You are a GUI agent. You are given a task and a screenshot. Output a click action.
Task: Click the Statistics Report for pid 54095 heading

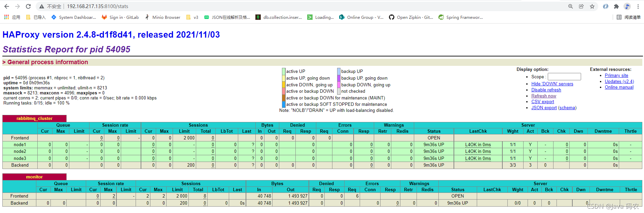click(67, 49)
